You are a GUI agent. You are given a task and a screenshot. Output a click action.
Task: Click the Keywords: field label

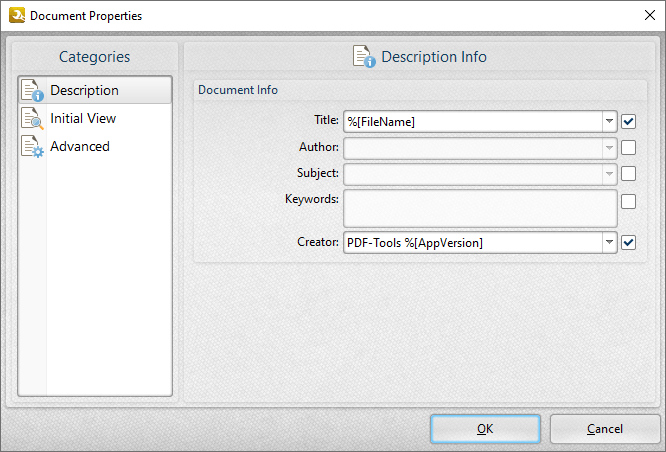(x=312, y=199)
